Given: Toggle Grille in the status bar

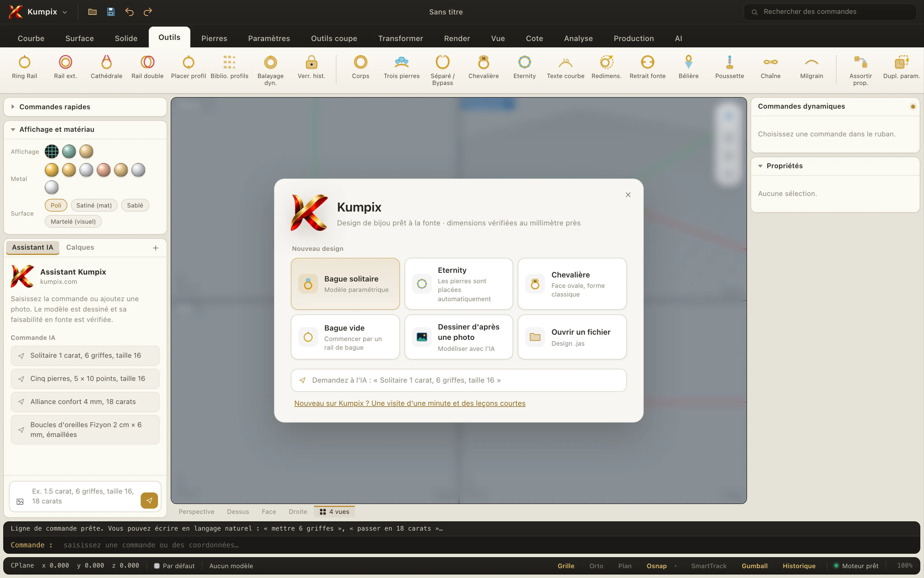Looking at the screenshot, I should [x=566, y=566].
